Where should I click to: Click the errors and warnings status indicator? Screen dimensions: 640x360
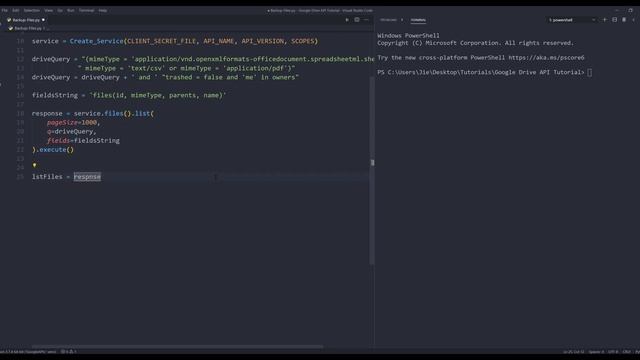[69, 351]
